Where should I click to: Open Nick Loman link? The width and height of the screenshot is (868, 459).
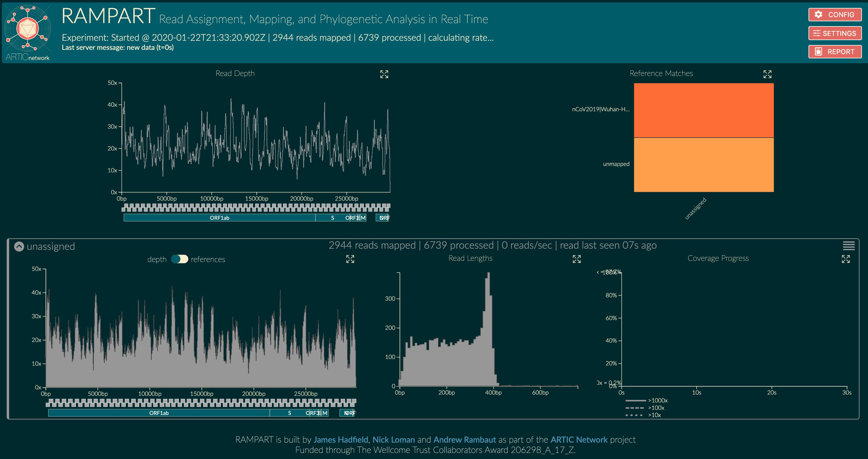393,440
